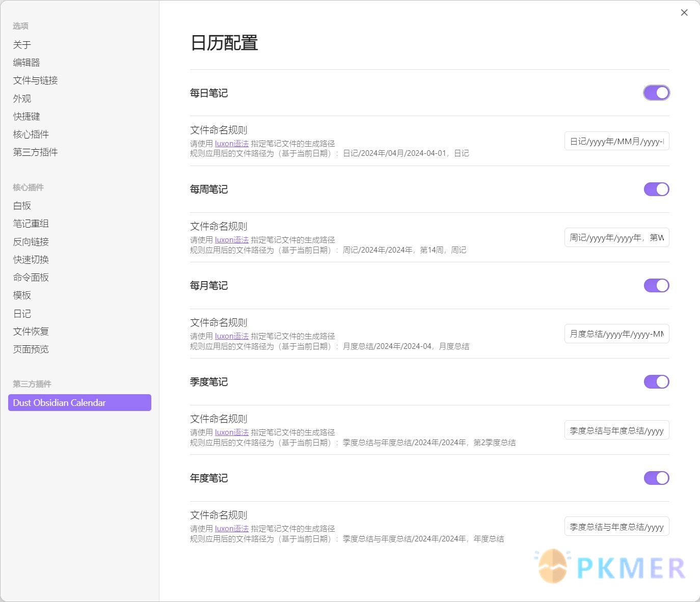The image size is (700, 602).
Task: Open the luxon语法 link under 每日笔记
Action: tap(231, 144)
